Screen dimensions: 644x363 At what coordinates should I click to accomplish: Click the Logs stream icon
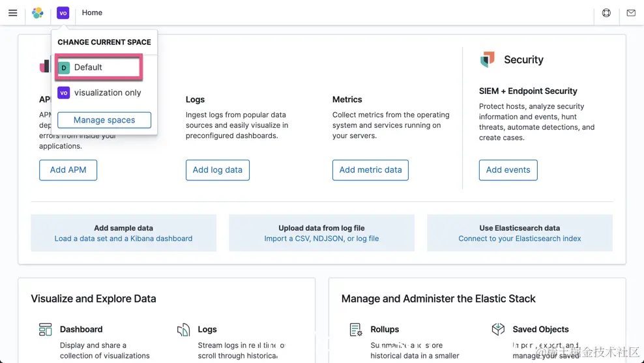[x=183, y=329]
